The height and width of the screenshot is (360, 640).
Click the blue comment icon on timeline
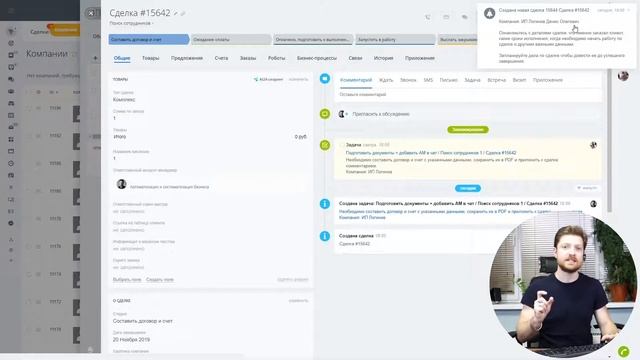click(x=325, y=78)
